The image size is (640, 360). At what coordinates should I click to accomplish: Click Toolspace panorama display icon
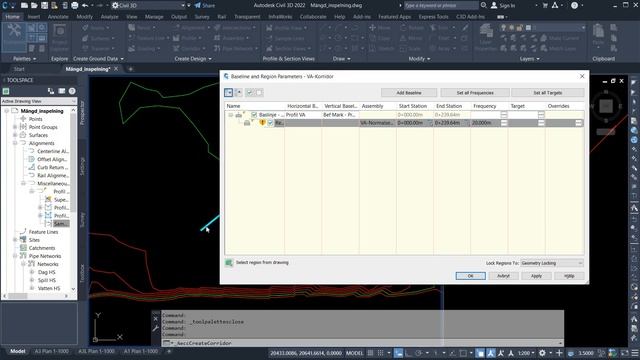(62, 91)
